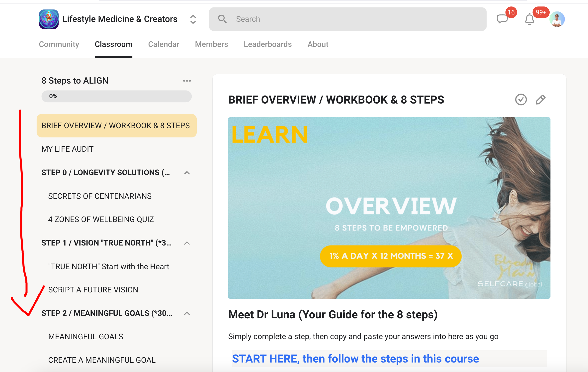Switch to the Community tab
This screenshot has height=372, width=588.
click(59, 44)
